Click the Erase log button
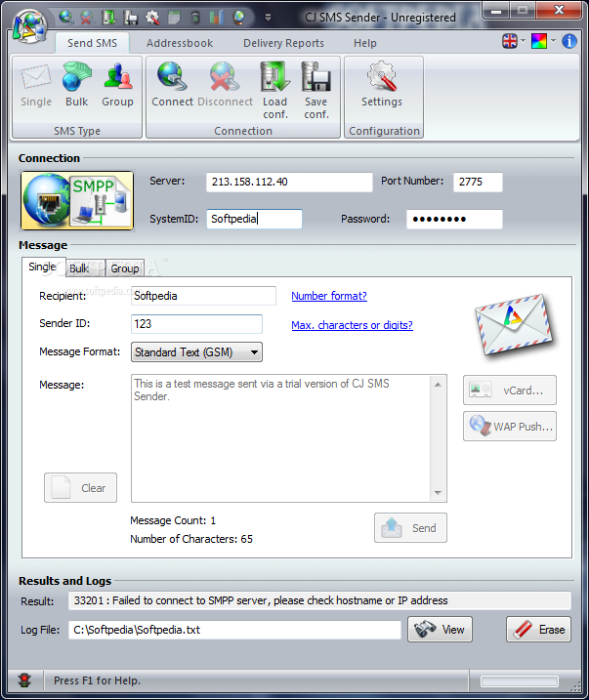 point(538,630)
